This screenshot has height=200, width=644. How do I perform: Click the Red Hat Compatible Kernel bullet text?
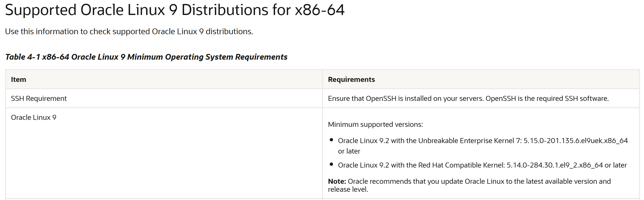482,165
